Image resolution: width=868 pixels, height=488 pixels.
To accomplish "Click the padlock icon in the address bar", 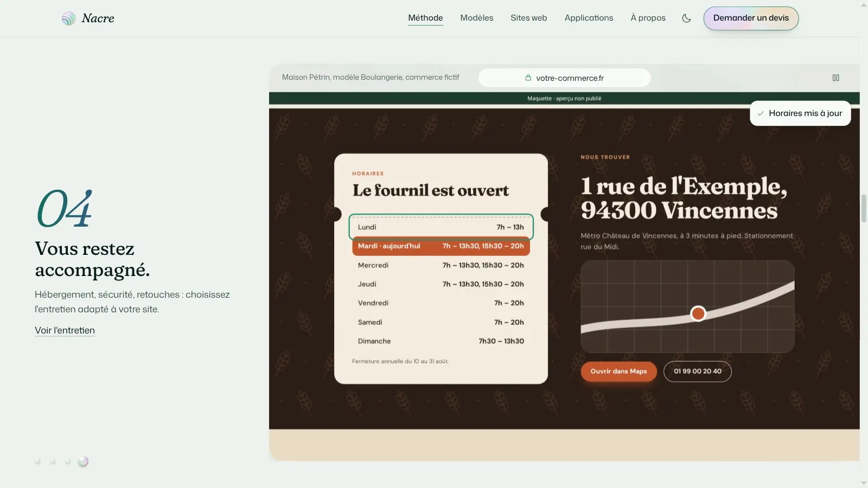I will [x=528, y=78].
